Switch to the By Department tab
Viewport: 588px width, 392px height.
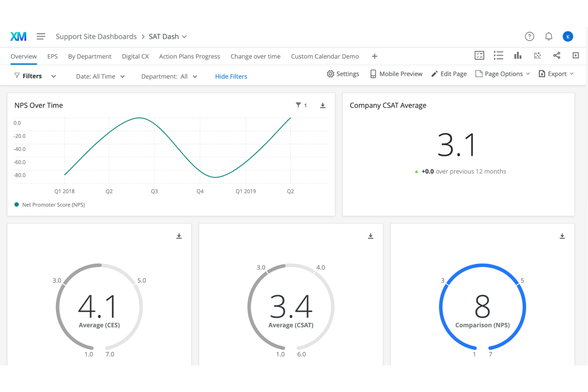[x=90, y=56]
